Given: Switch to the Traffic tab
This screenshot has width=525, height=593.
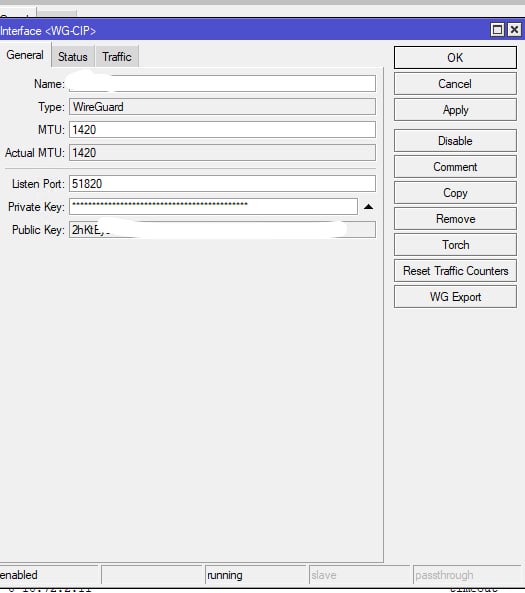Looking at the screenshot, I should [x=117, y=57].
